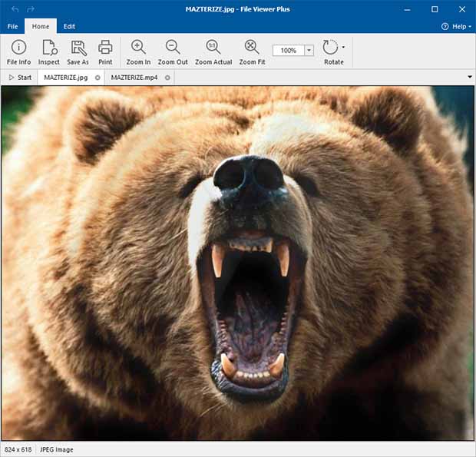Click the 100% zoom input field

click(x=289, y=51)
